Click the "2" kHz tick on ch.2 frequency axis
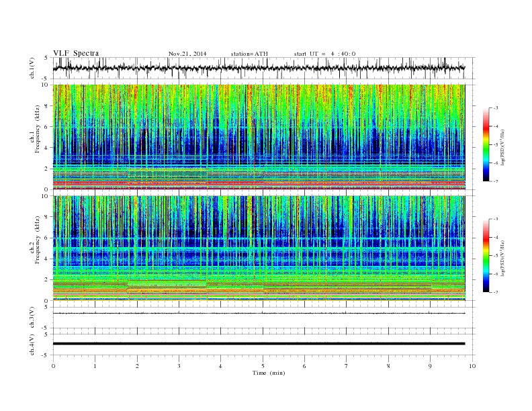532x411 pixels. point(47,280)
